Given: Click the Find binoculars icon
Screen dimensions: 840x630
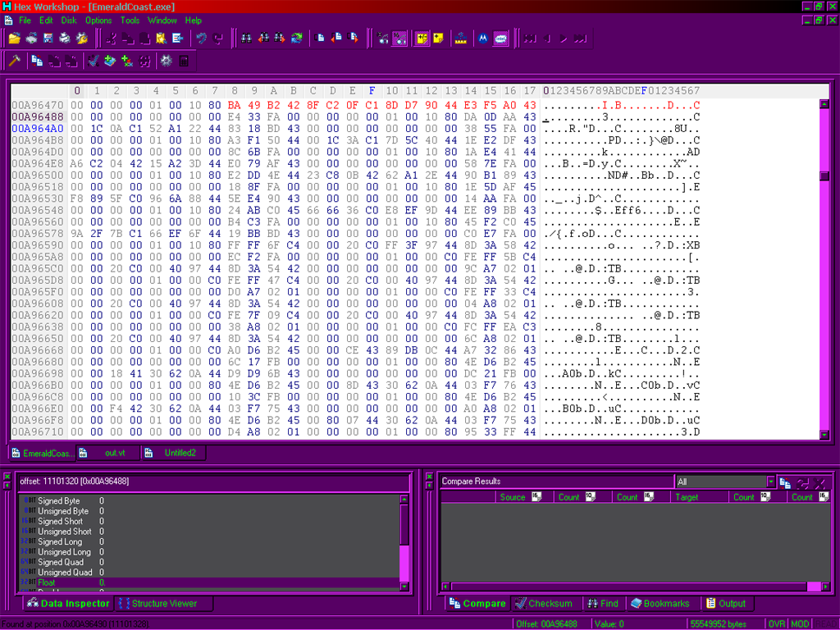Looking at the screenshot, I should tap(246, 38).
